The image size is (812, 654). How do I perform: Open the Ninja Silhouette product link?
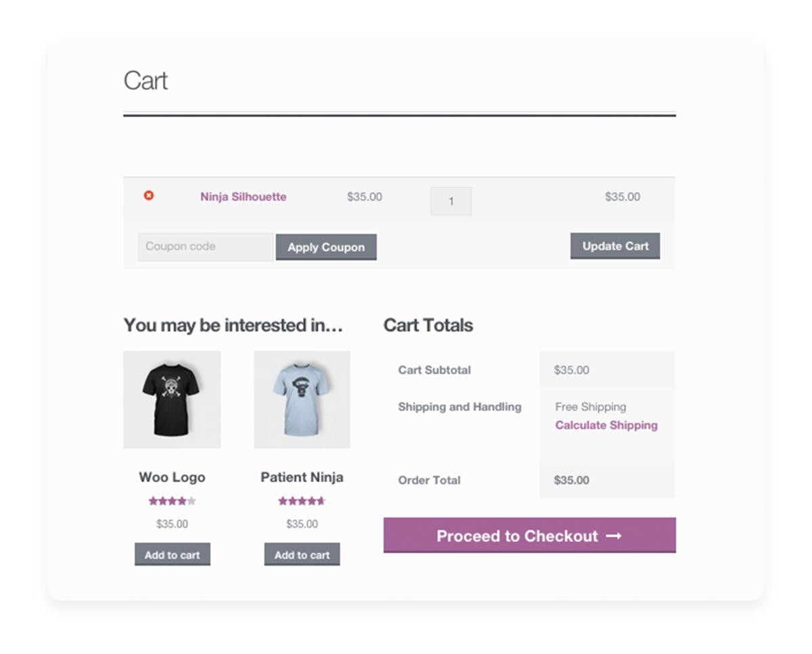(243, 197)
